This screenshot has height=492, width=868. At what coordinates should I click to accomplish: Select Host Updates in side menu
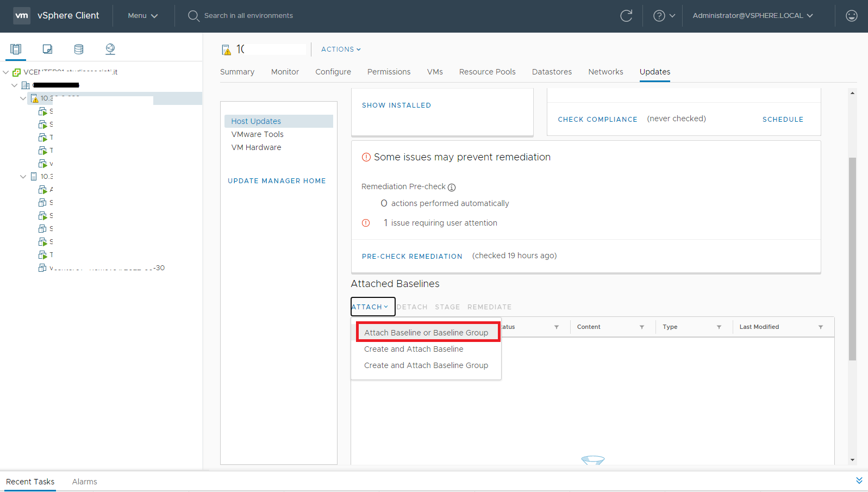pyautogui.click(x=278, y=121)
